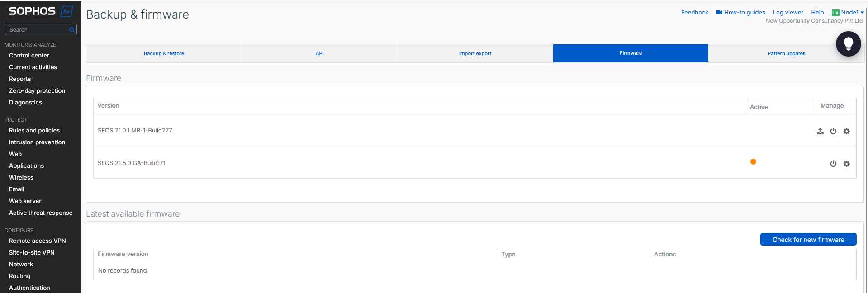Navigate to Site-to-site VPN menu item
This screenshot has height=293, width=868.
32,252
